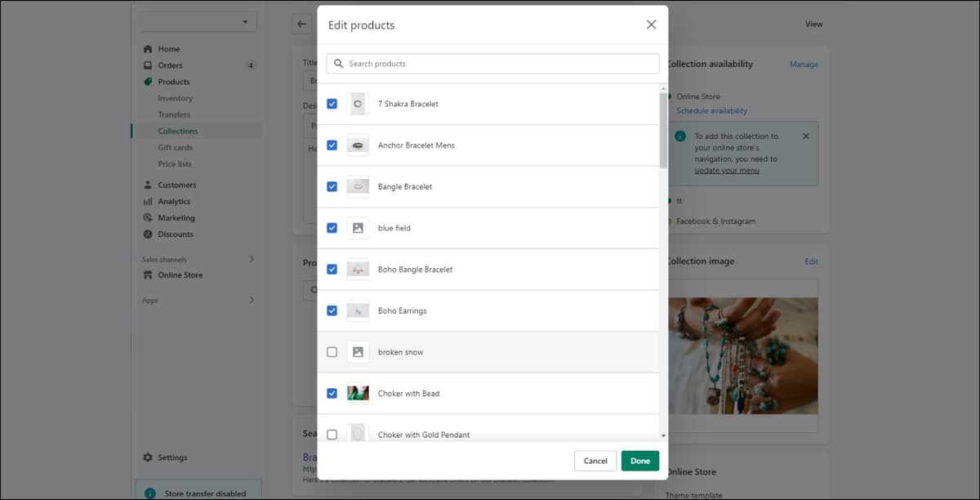Viewport: 980px width, 500px height.
Task: Click the Manage link for collection availability
Action: (804, 65)
